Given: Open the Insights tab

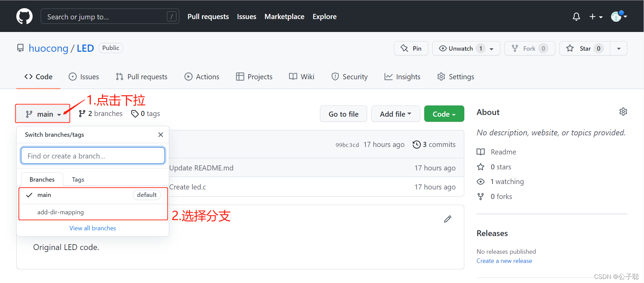Looking at the screenshot, I should pos(402,77).
